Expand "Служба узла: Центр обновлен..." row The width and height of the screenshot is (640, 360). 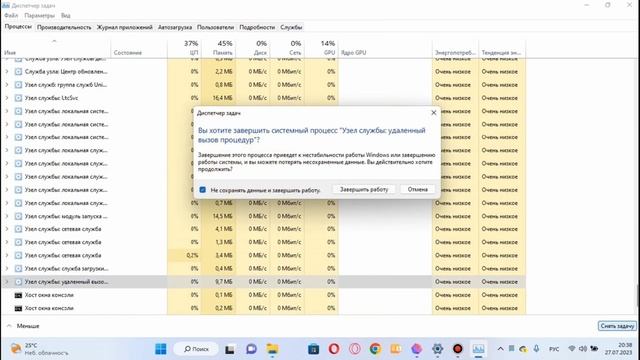pyautogui.click(x=7, y=71)
